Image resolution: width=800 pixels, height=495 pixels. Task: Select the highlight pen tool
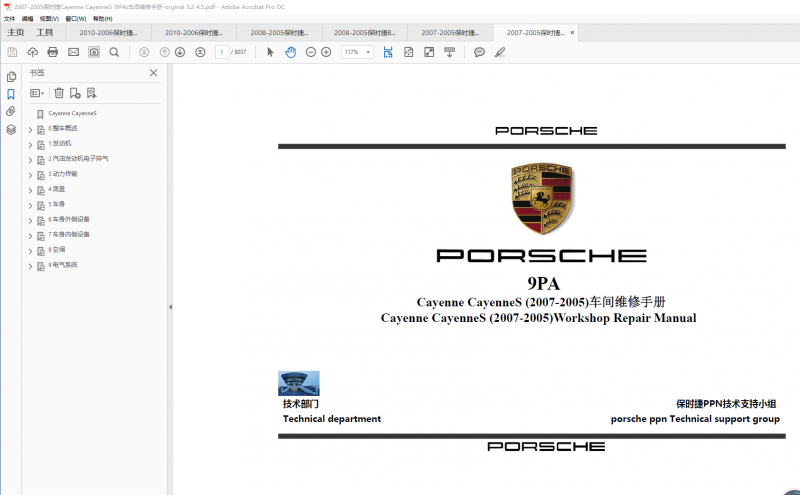[500, 52]
